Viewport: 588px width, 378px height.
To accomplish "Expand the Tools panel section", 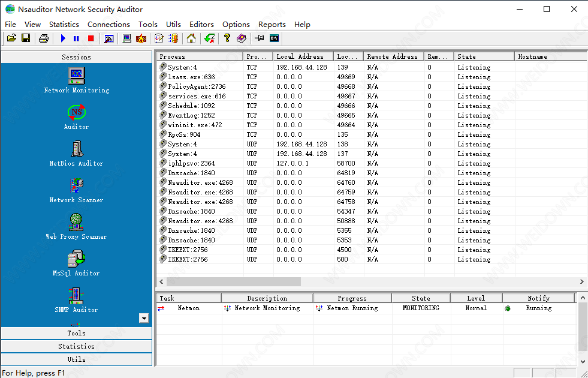I will pyautogui.click(x=77, y=333).
